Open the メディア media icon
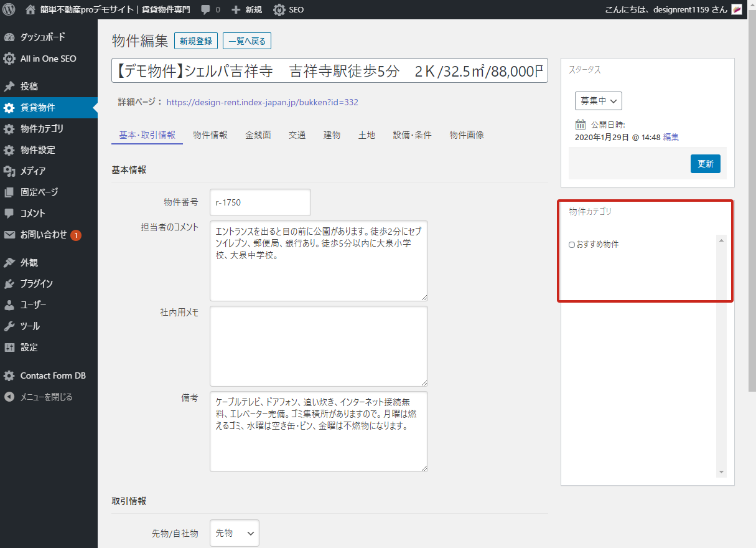This screenshot has height=548, width=756. [9, 171]
